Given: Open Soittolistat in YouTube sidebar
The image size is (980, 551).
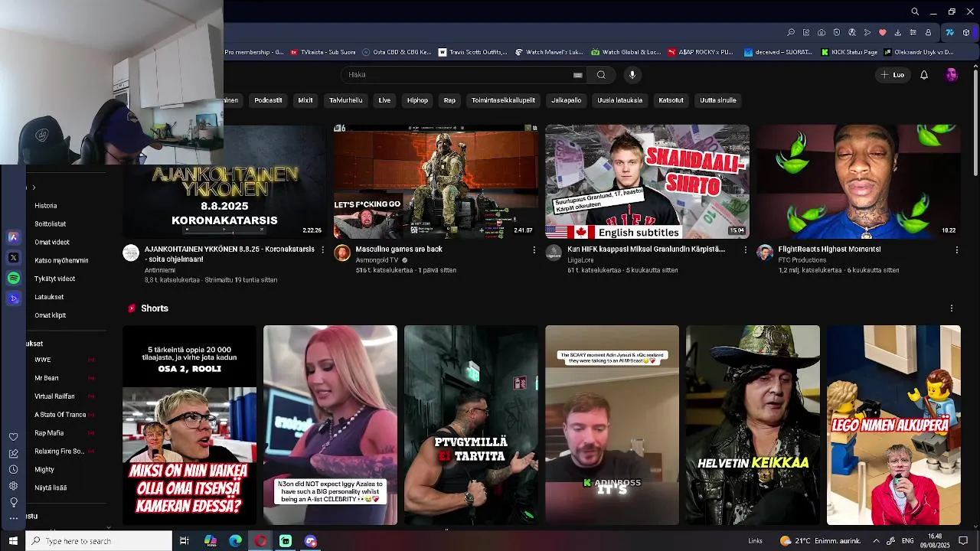Looking at the screenshot, I should click(x=51, y=224).
